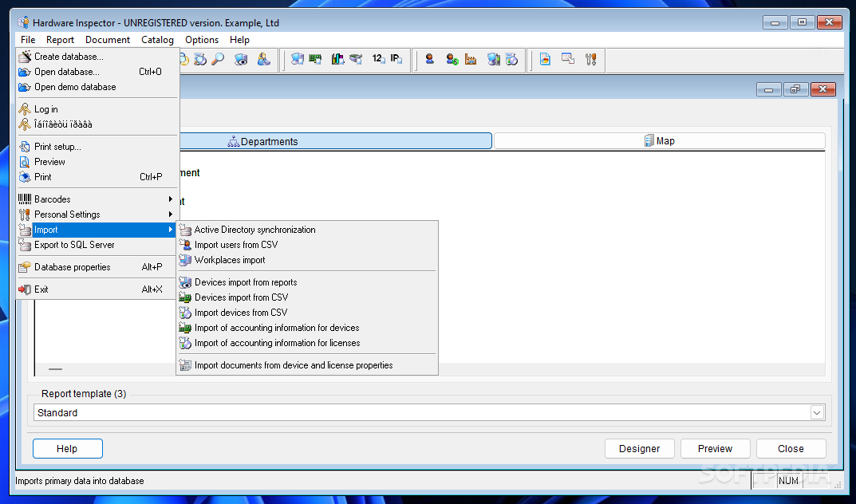This screenshot has width=856, height=504.
Task: Click the factory building toolbar icon
Action: 471,59
